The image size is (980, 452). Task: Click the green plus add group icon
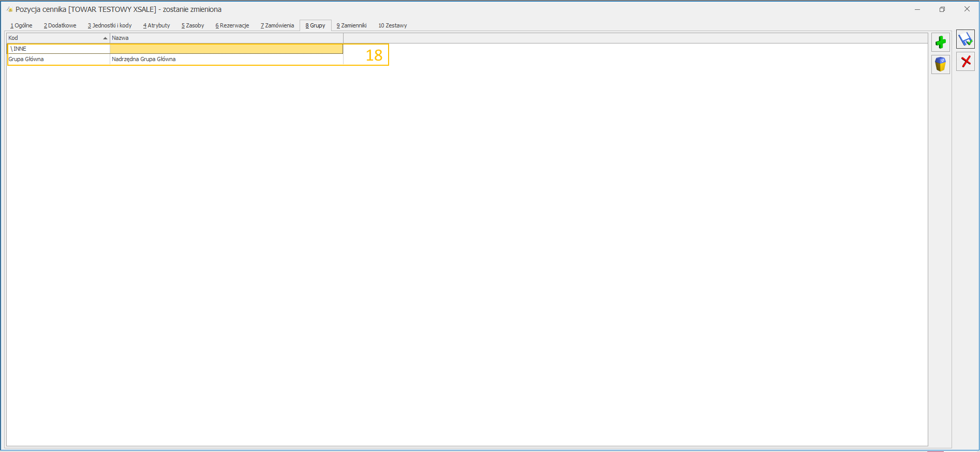click(940, 42)
